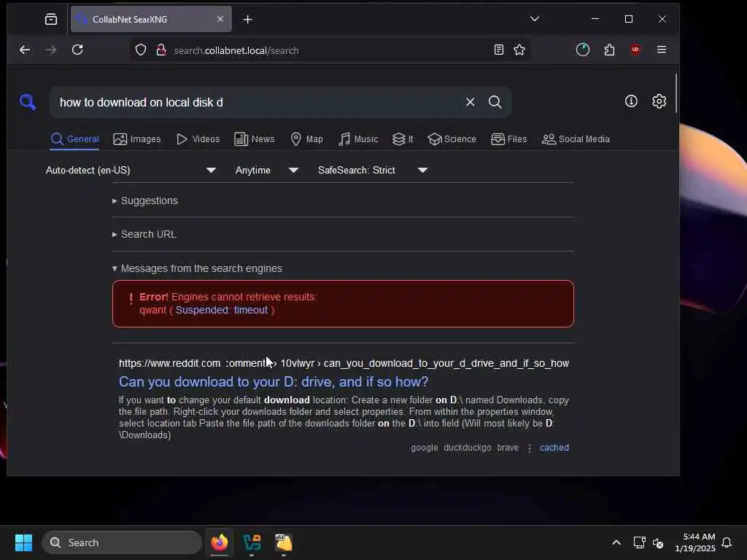Open the yellow folder taskbar app

pos(284,542)
